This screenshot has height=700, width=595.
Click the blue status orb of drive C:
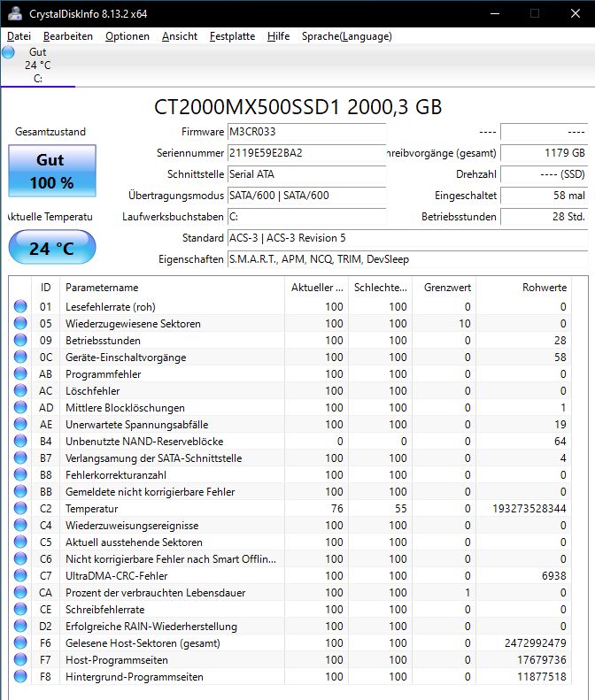(8, 52)
